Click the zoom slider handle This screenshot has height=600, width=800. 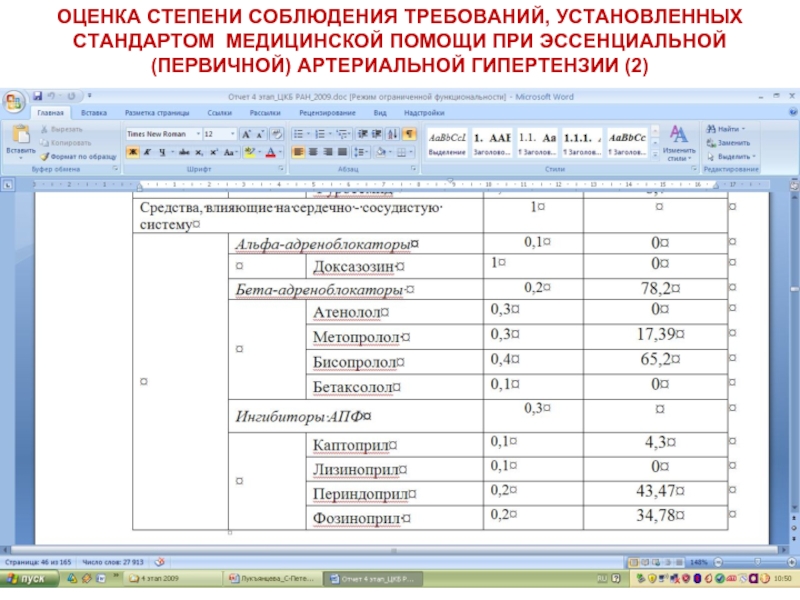point(757,562)
